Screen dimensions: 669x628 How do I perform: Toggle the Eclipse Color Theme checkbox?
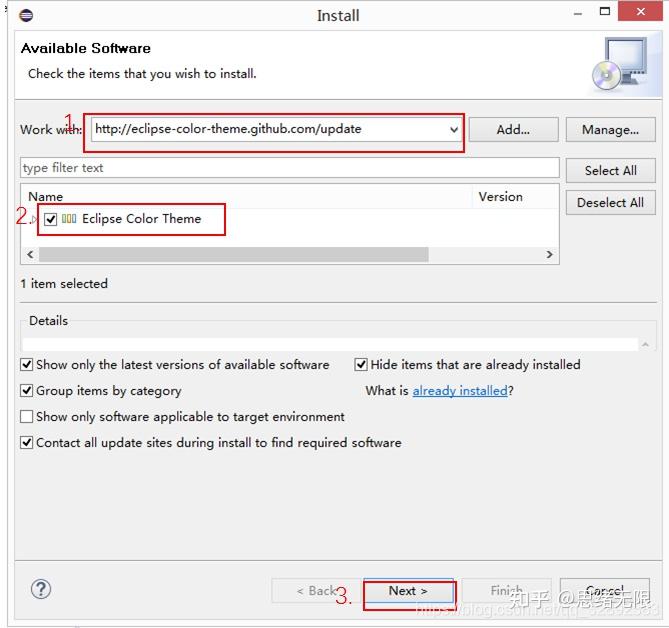[50, 219]
